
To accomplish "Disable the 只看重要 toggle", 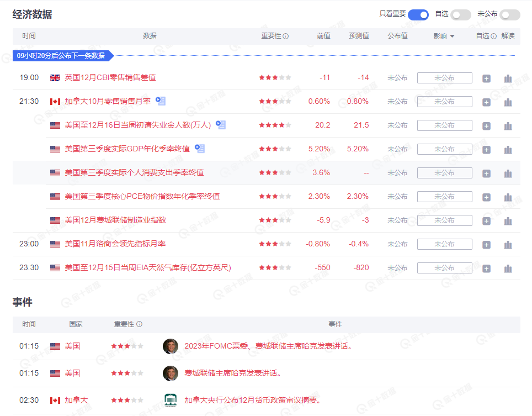I will tap(418, 14).
